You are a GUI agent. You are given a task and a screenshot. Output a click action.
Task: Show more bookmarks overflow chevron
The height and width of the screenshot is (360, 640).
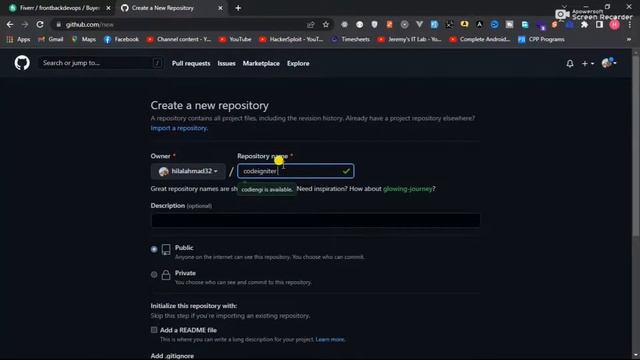[629, 39]
